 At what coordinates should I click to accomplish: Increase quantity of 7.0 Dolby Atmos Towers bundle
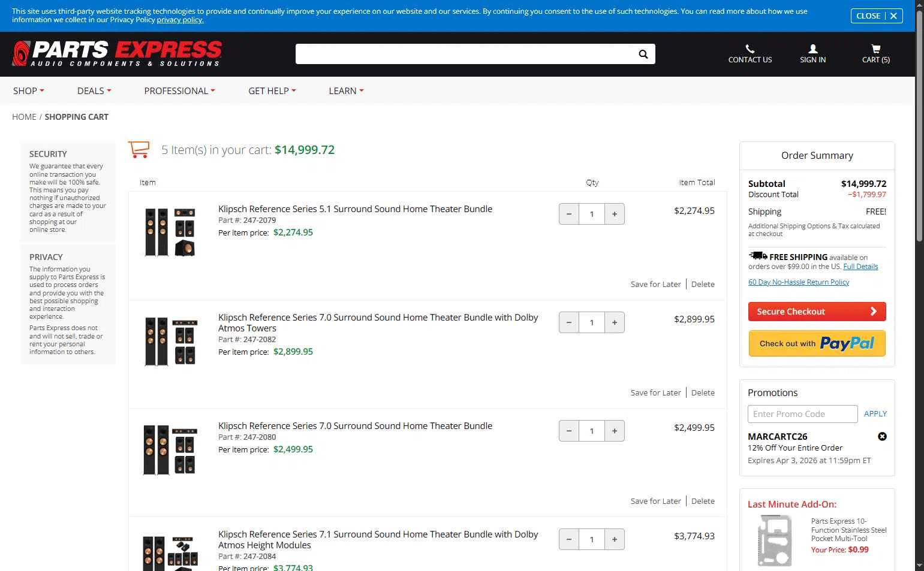pos(615,322)
